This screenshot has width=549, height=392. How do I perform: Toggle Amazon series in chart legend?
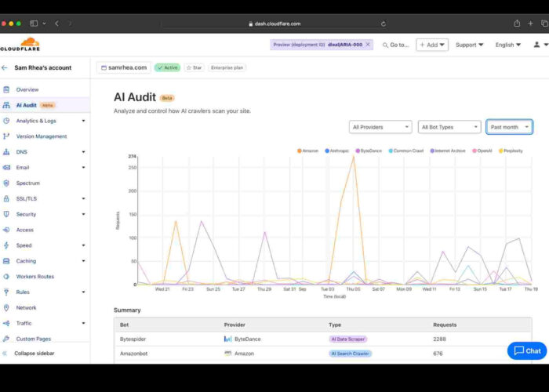(x=307, y=151)
